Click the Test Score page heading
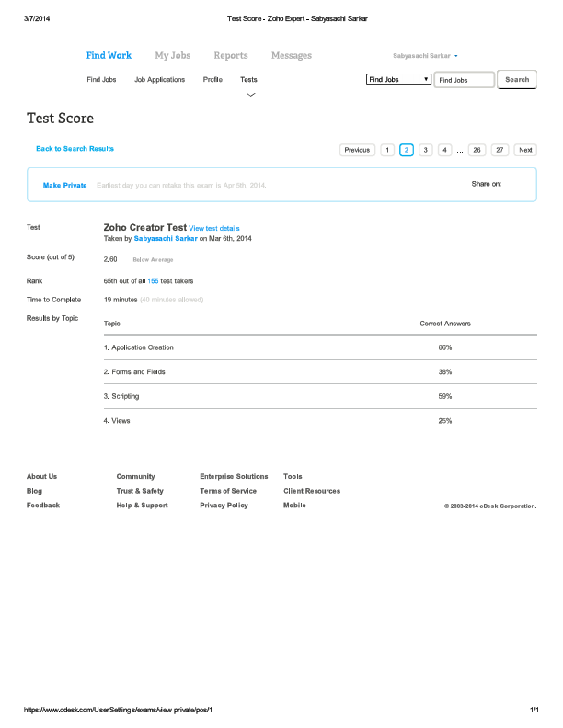 point(61,118)
